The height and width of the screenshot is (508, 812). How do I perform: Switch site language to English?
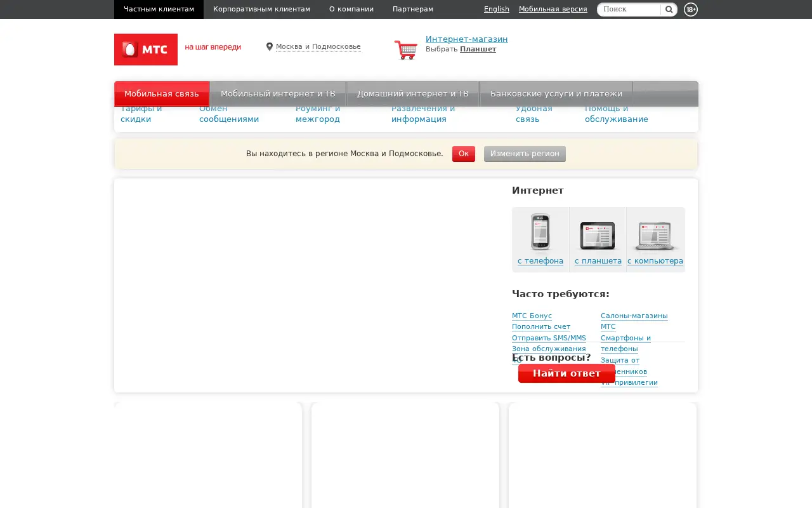[497, 10]
